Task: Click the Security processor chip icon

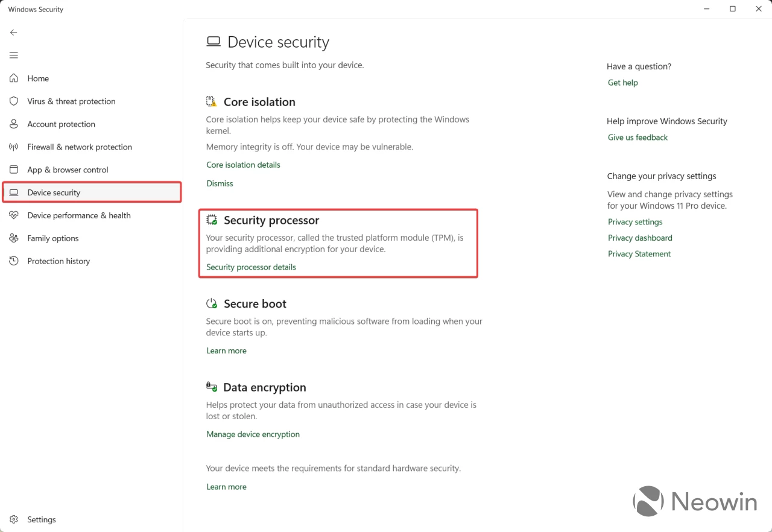Action: pyautogui.click(x=211, y=220)
